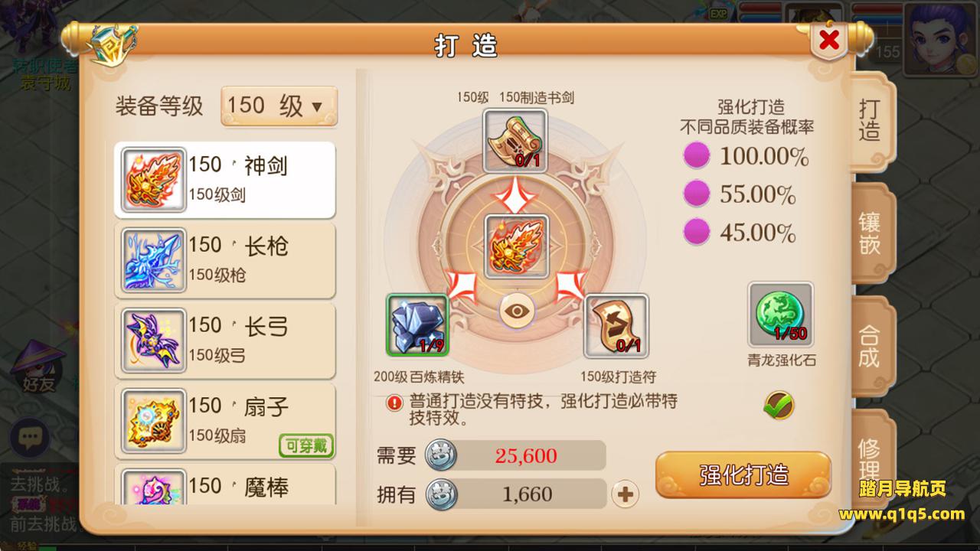Select the 青龙强化石 green stone icon
The image size is (980, 551).
pyautogui.click(x=781, y=315)
